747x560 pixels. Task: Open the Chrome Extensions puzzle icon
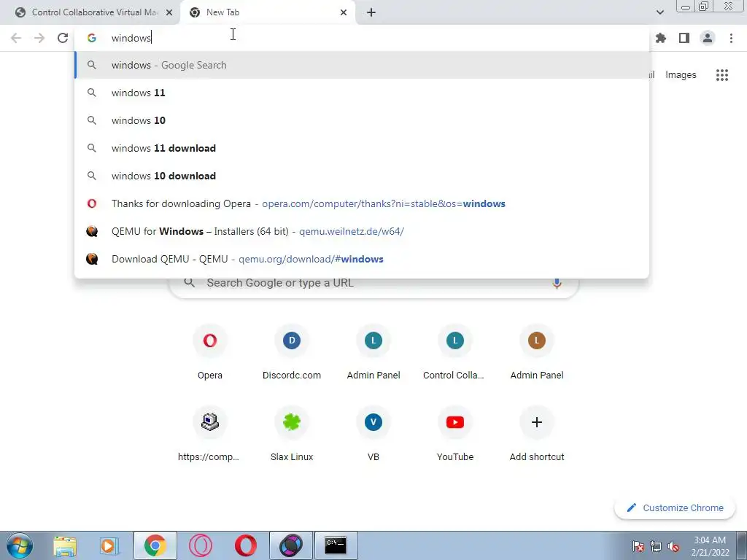point(661,38)
